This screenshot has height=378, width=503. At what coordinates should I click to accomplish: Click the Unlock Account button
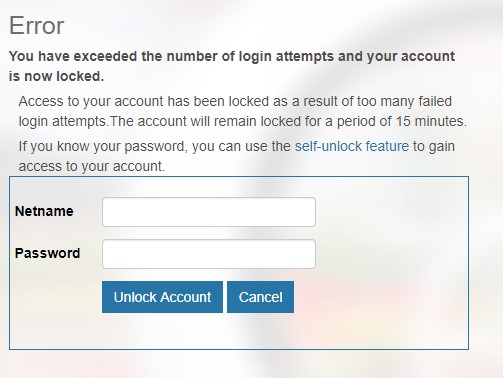[x=162, y=297]
